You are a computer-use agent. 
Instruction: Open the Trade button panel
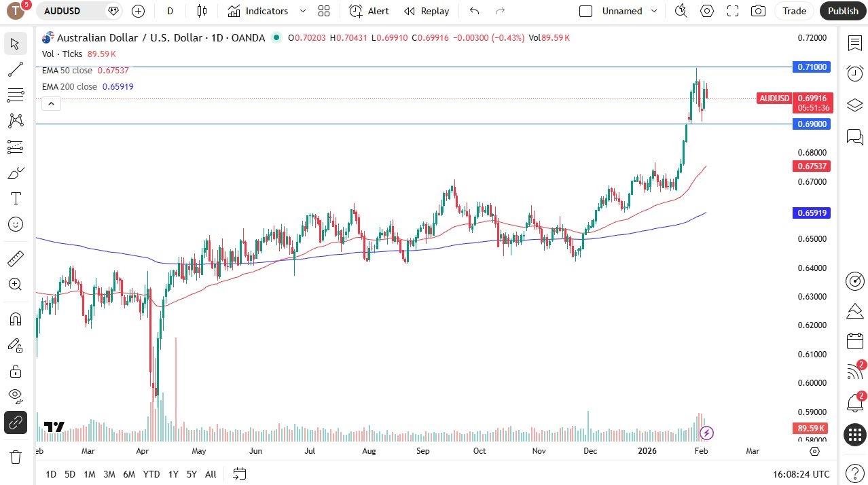click(x=793, y=11)
